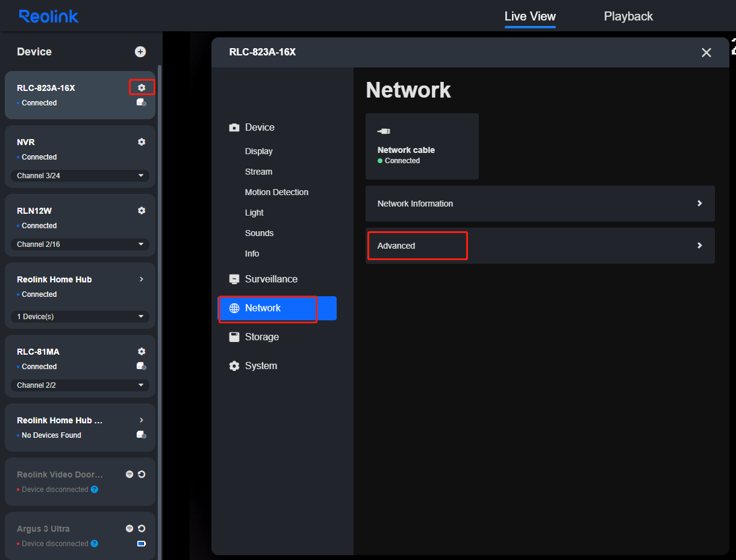Open the Sounds submenu item
736x560 pixels.
260,234
